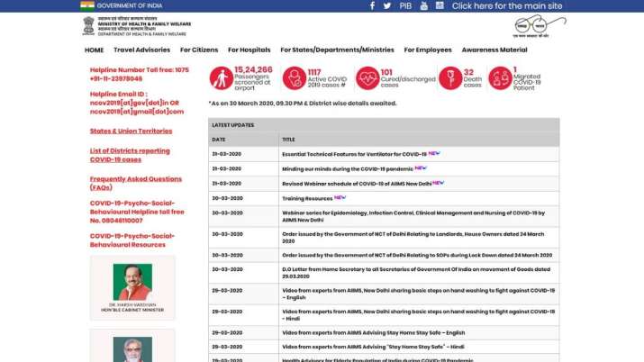Select the For Hospitals menu item
Viewport: 644px width, 362px height.
tap(249, 50)
